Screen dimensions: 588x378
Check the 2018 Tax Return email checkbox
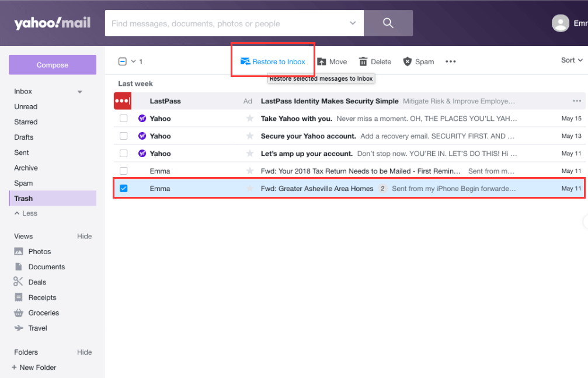(124, 171)
